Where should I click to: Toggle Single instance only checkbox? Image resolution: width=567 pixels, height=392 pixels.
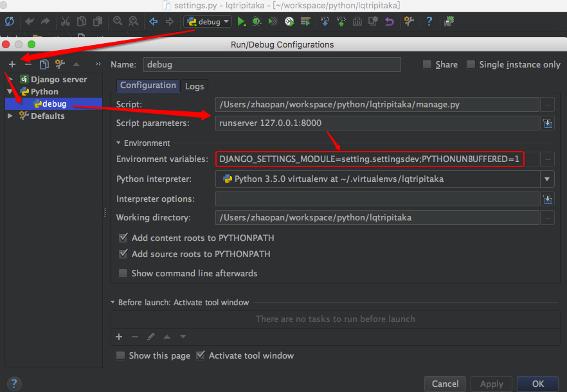point(471,64)
